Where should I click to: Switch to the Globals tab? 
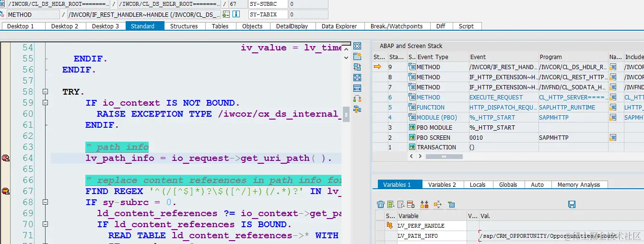508,184
